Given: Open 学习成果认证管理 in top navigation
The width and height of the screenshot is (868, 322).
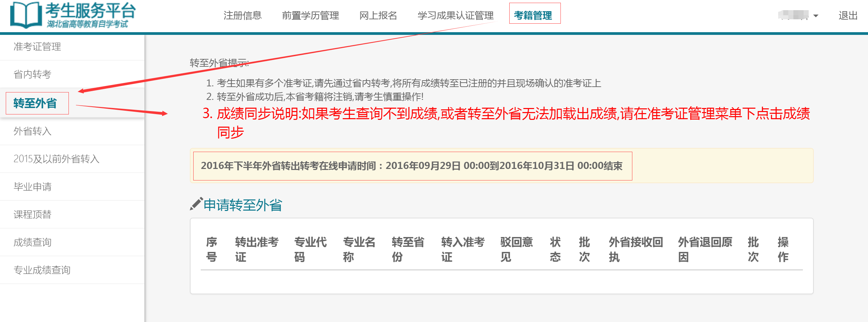Looking at the screenshot, I should [x=455, y=16].
